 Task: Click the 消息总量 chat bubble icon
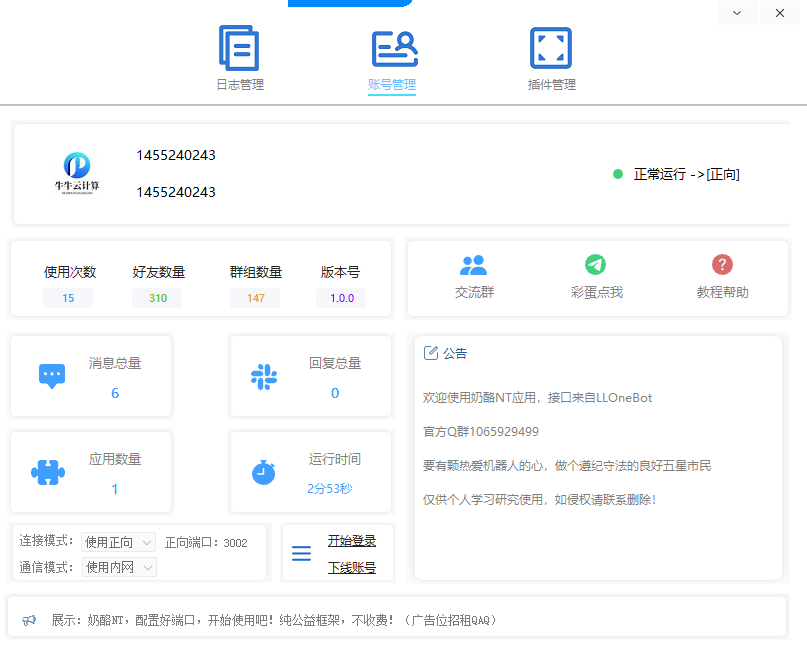point(52,376)
